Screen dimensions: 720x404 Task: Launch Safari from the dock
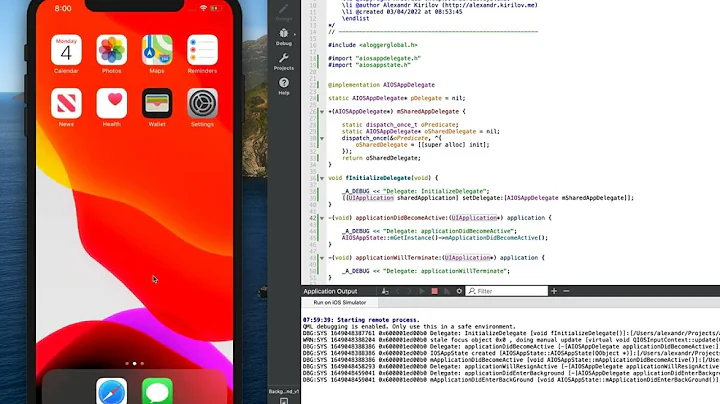point(112,391)
